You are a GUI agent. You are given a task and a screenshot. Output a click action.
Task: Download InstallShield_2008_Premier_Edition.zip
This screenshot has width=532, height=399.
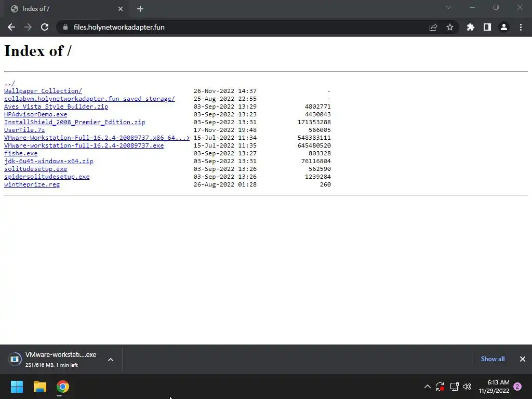click(x=75, y=122)
